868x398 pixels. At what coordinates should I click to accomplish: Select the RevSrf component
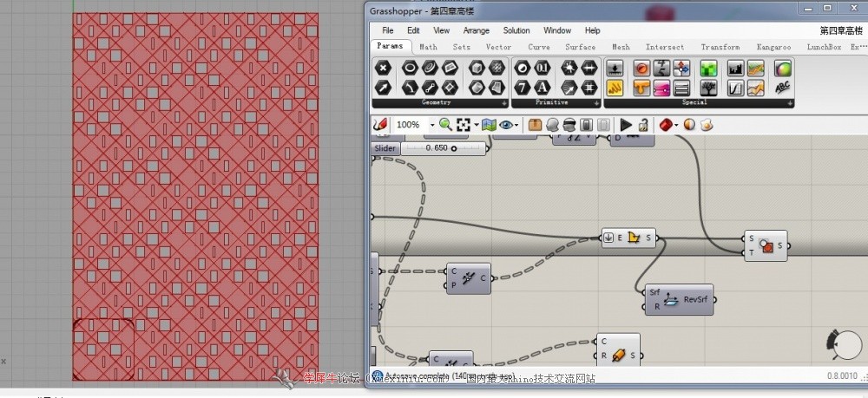[680, 300]
